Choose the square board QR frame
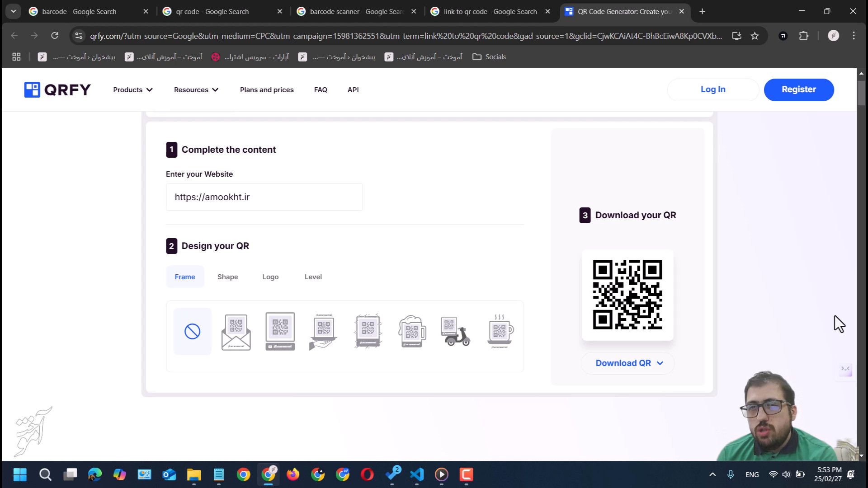This screenshot has height=488, width=868. coord(280,331)
